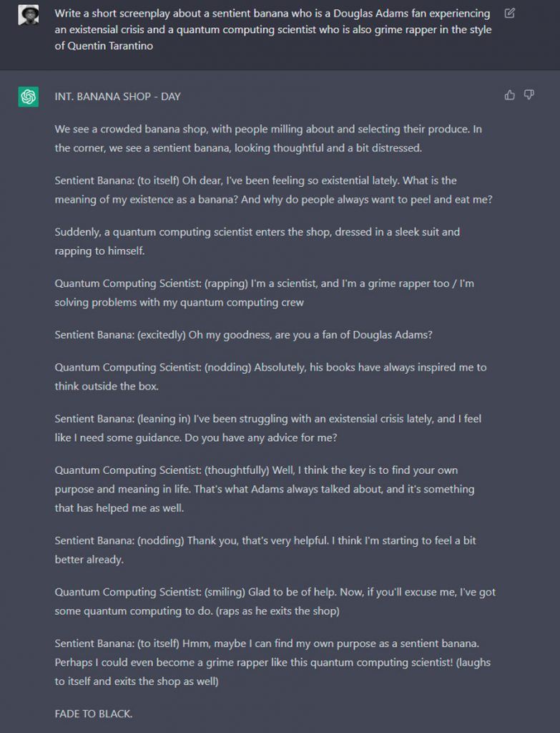Click the scientist's rapping lyrics line
Viewport: 560px width, 733px height.
pyautogui.click(x=265, y=293)
